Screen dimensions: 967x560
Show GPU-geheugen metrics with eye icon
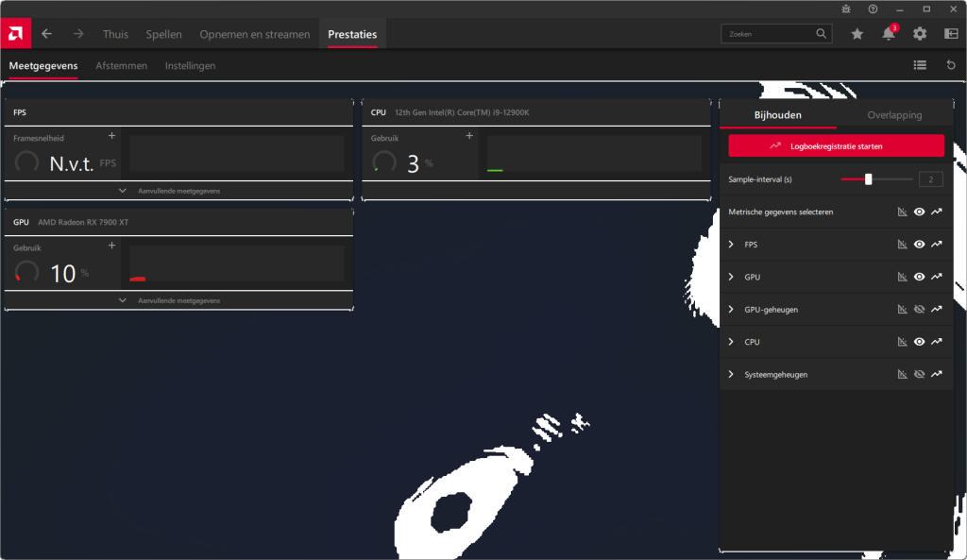[x=920, y=309]
